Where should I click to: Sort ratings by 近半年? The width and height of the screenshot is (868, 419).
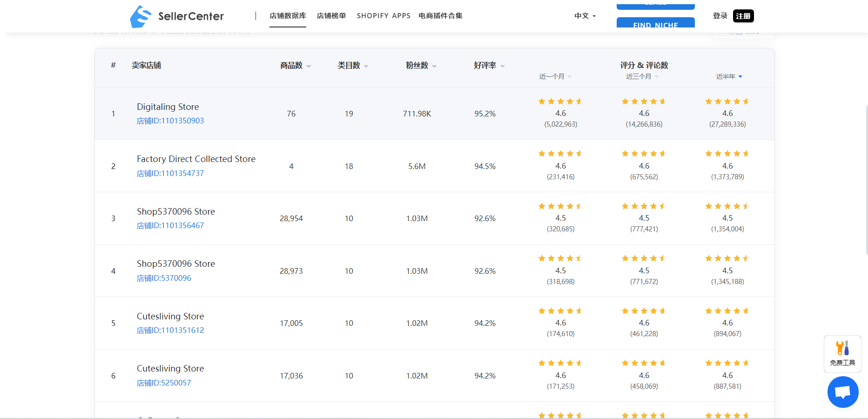click(x=729, y=76)
